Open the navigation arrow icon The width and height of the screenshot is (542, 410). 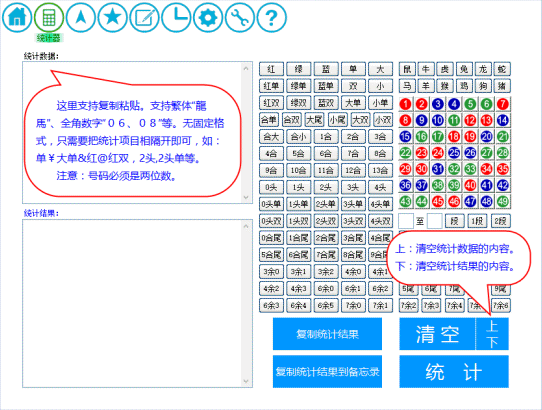tap(81, 17)
